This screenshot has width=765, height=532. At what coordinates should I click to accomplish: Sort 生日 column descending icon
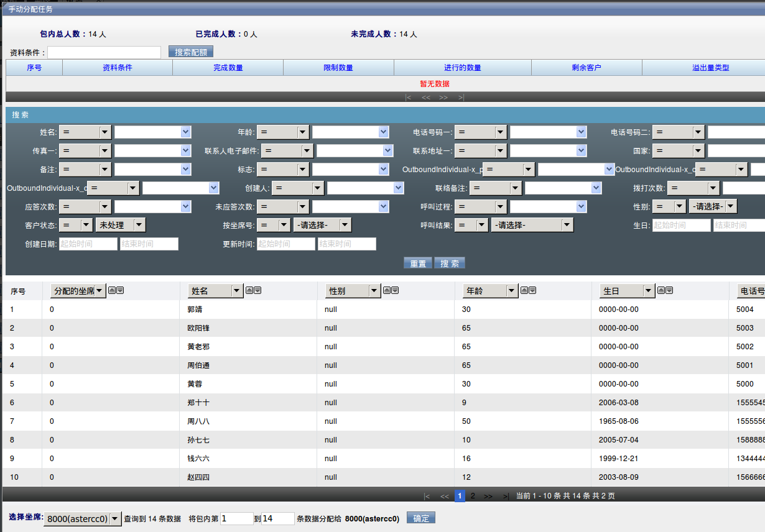tap(669, 290)
